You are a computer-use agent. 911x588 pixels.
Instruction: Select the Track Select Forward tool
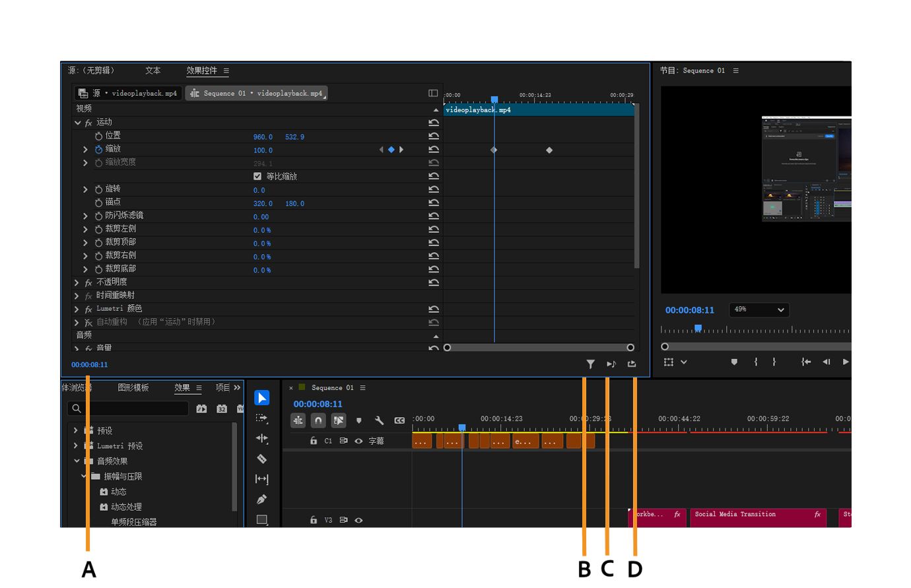(x=262, y=418)
